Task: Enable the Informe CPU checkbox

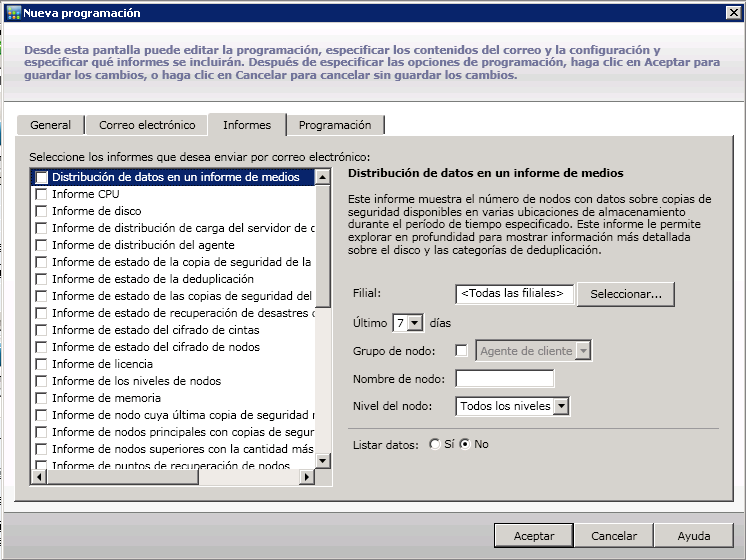Action: click(x=41, y=194)
